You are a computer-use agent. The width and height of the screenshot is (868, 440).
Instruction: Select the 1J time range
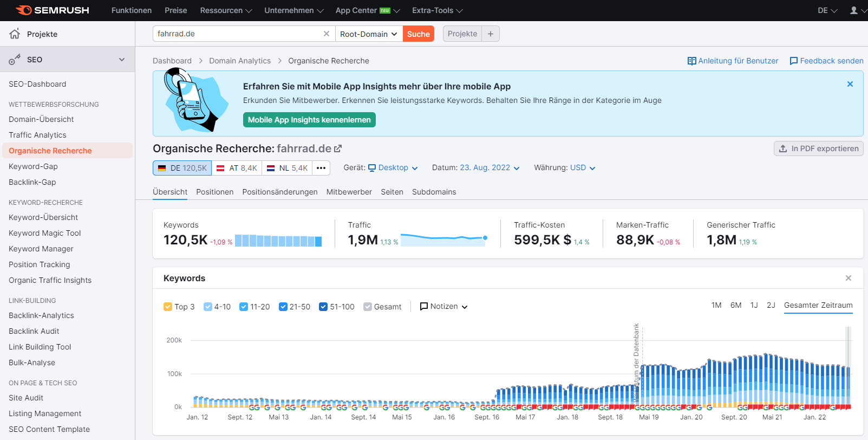(754, 305)
